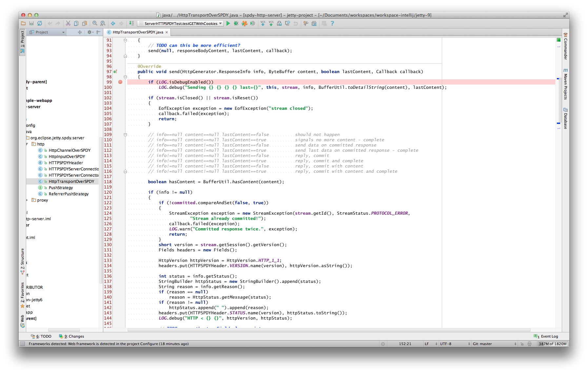Open the 6: TODO tool window tab
Image resolution: width=588 pixels, height=373 pixels.
click(x=41, y=336)
